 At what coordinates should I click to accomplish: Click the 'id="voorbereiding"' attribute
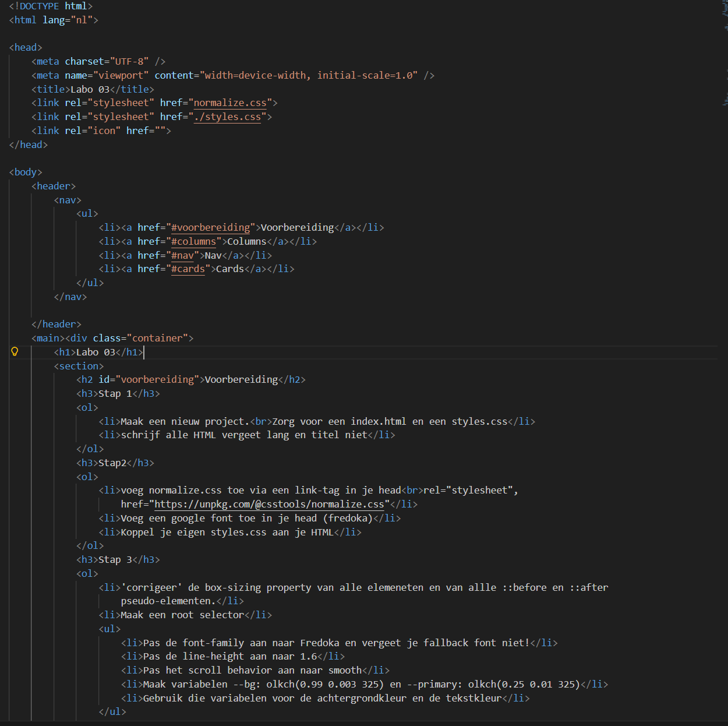(149, 380)
